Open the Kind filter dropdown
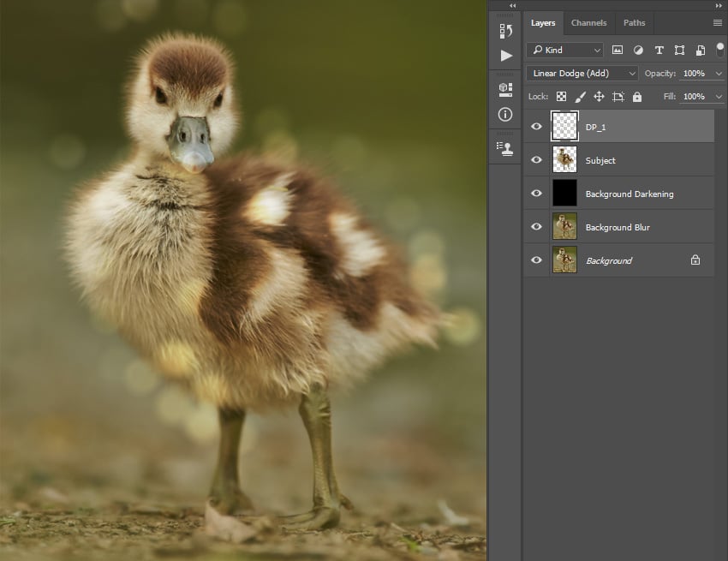The height and width of the screenshot is (561, 728). coord(565,50)
